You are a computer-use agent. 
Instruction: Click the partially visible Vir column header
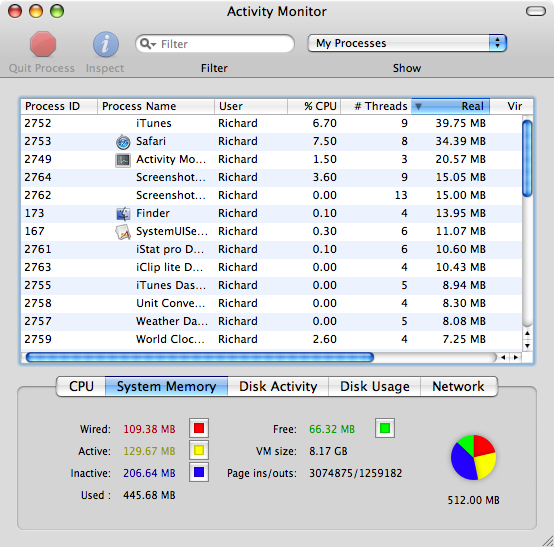[511, 106]
